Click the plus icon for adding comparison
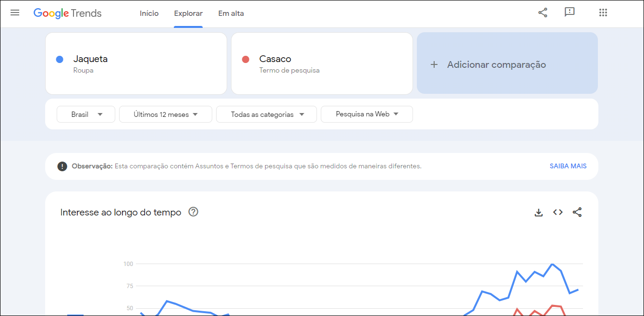 [x=434, y=64]
